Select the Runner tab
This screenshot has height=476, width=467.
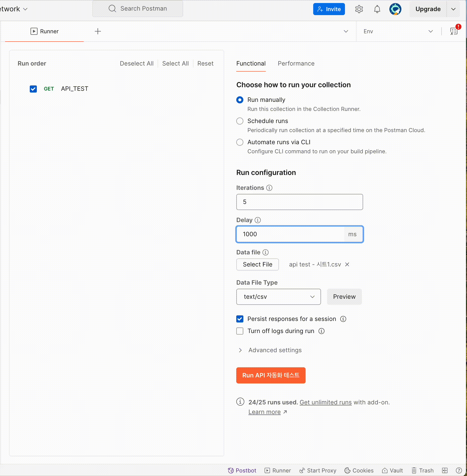(x=44, y=31)
